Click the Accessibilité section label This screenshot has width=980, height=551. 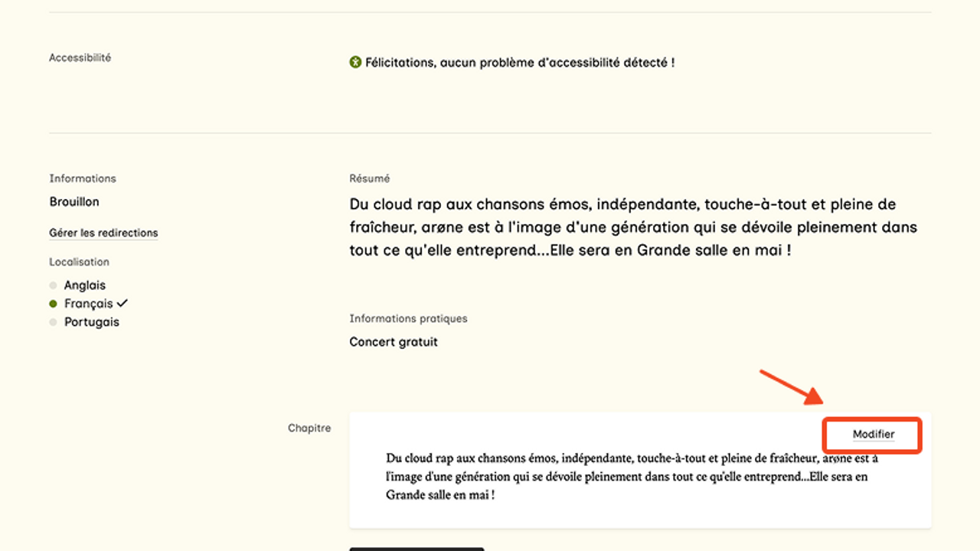[80, 58]
